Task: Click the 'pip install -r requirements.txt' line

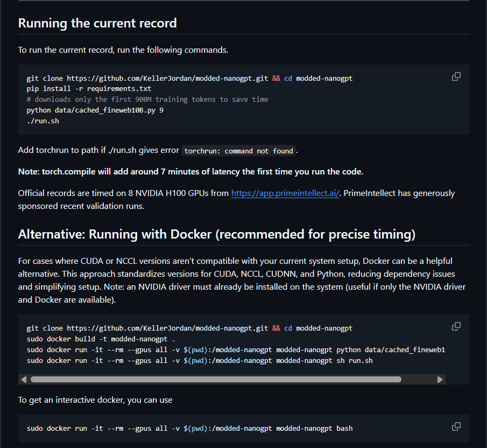Action: (x=89, y=89)
